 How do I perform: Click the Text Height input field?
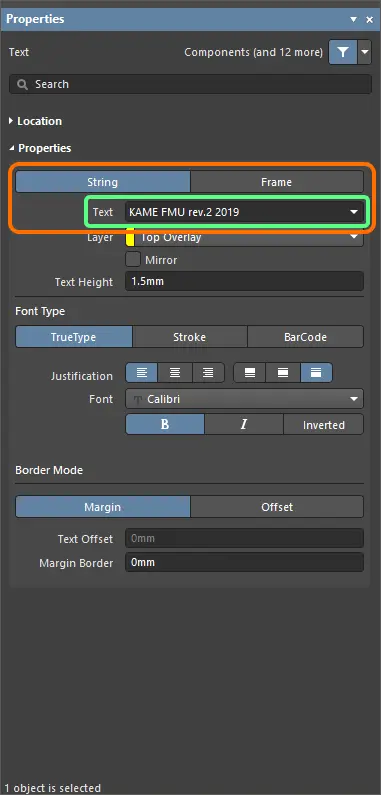(245, 281)
